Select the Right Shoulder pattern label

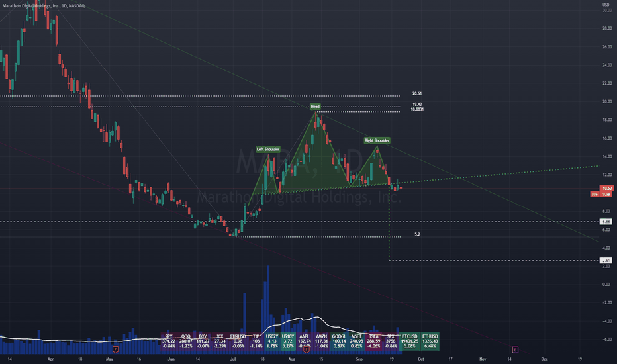pyautogui.click(x=377, y=140)
